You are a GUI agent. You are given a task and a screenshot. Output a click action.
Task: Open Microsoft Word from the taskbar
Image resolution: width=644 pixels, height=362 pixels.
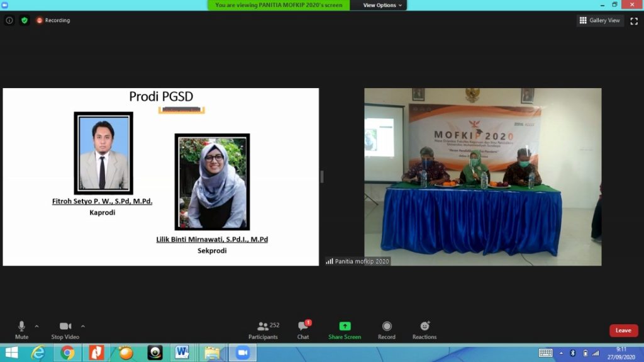182,353
